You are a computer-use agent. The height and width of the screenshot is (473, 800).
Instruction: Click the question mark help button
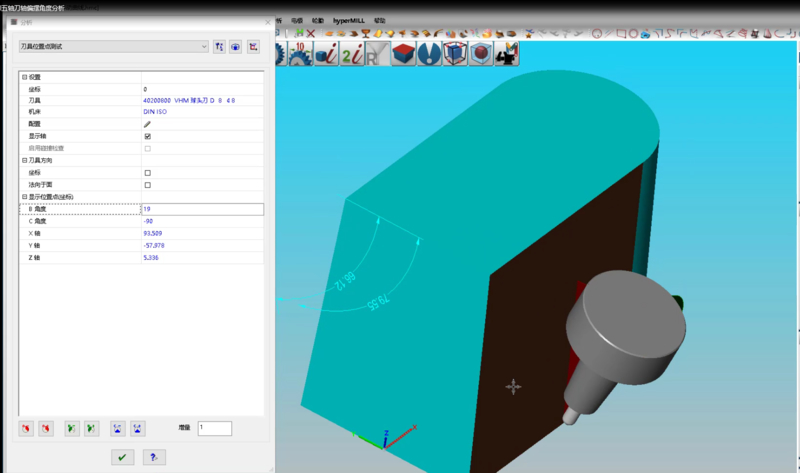tap(154, 457)
